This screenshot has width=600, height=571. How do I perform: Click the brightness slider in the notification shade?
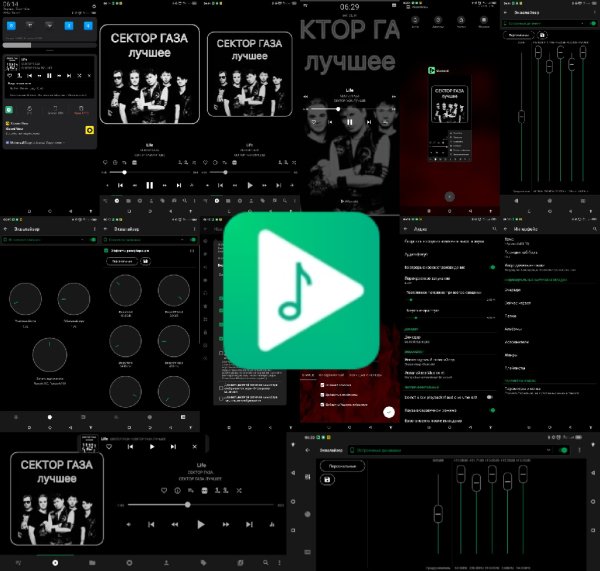50,45
